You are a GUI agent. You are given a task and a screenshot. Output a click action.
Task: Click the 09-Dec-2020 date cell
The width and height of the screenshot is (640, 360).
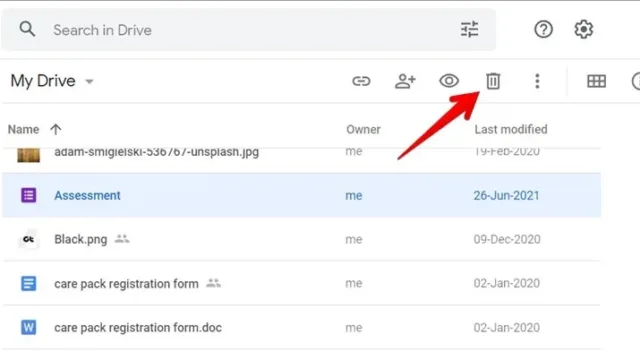tap(507, 239)
